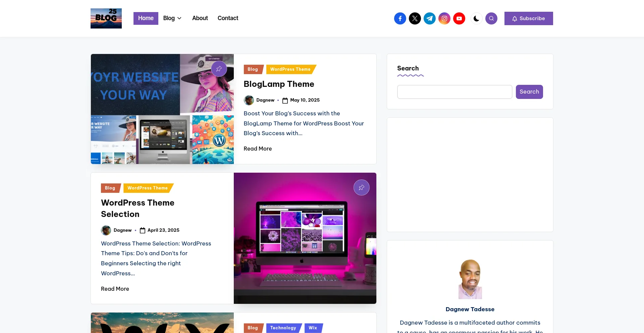Open the Facebook social icon
This screenshot has width=644, height=333.
point(400,18)
